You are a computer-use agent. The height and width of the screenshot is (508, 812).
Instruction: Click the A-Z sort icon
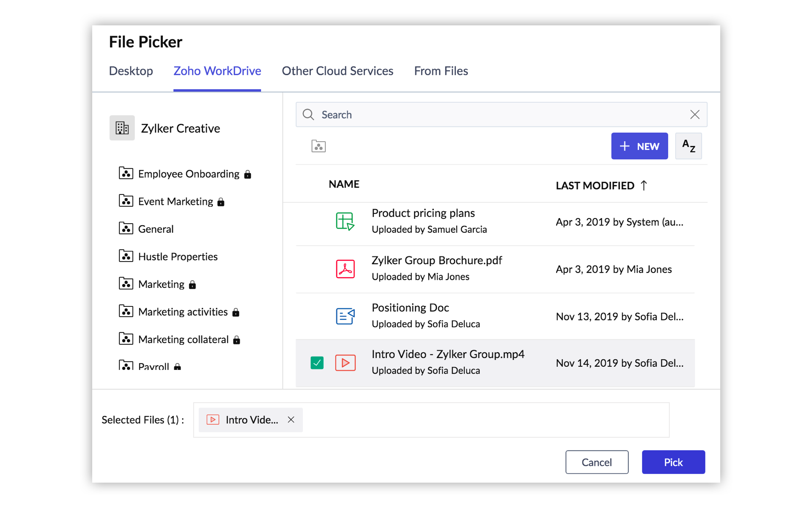[x=688, y=146]
